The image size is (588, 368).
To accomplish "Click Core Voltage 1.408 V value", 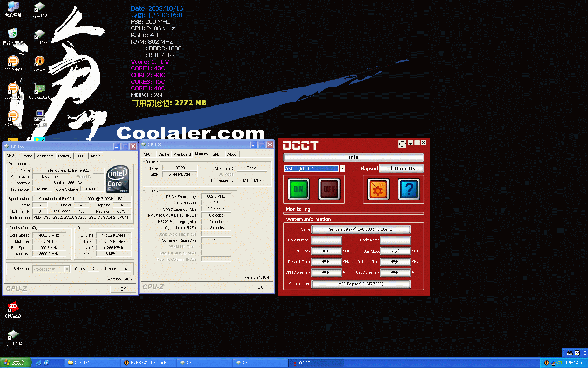I will pos(92,189).
